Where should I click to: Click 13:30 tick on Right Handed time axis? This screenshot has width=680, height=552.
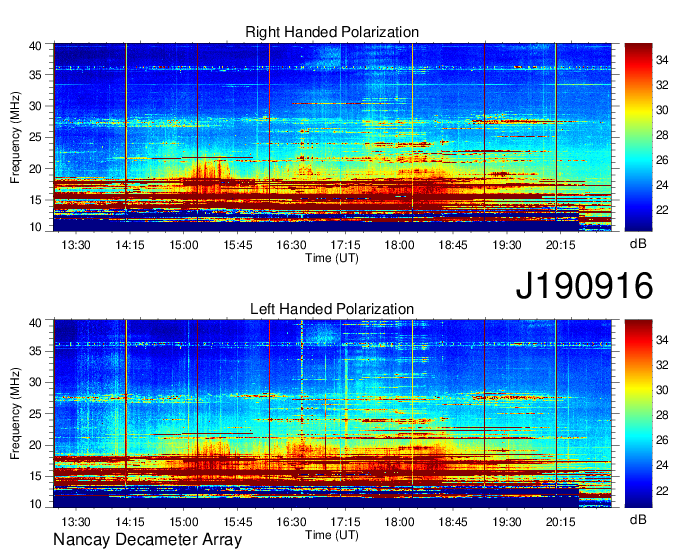76,245
